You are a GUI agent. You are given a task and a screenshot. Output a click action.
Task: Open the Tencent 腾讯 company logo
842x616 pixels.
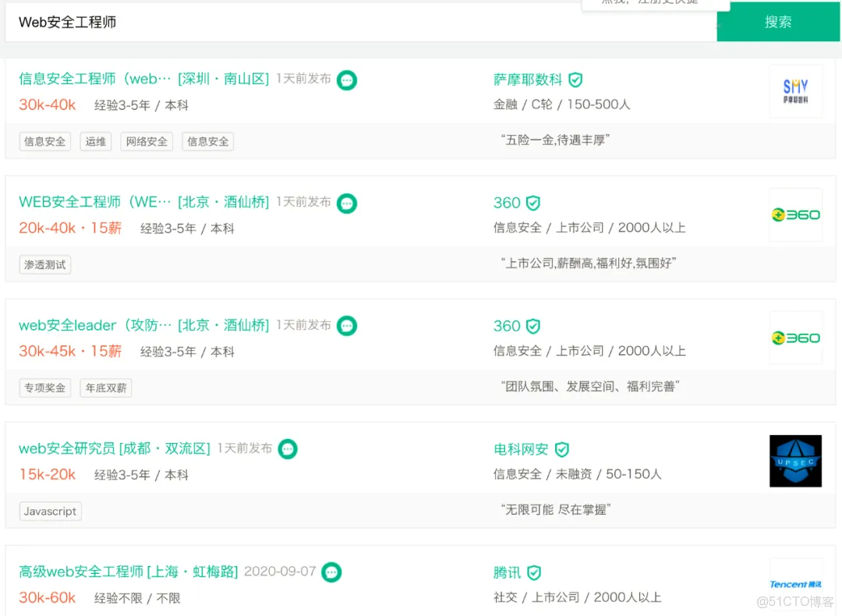796,584
